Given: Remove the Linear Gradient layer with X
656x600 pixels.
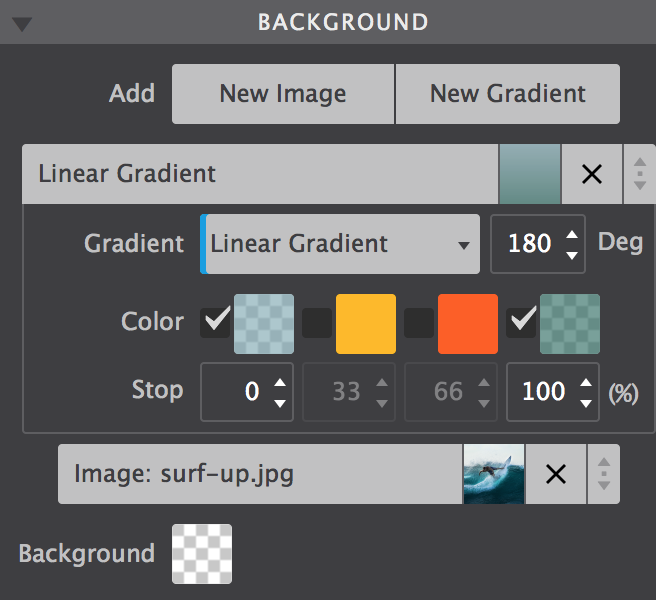Looking at the screenshot, I should 591,174.
